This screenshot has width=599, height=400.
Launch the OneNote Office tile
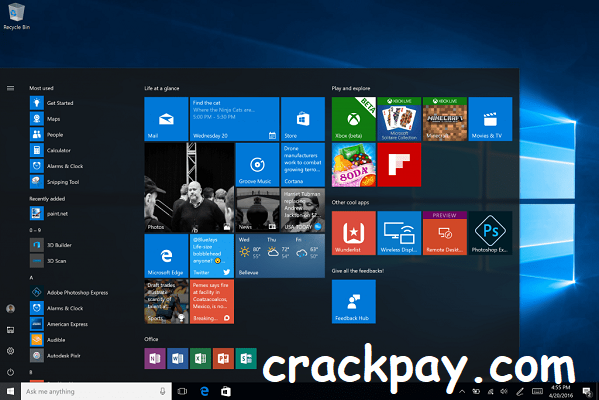tap(155, 358)
